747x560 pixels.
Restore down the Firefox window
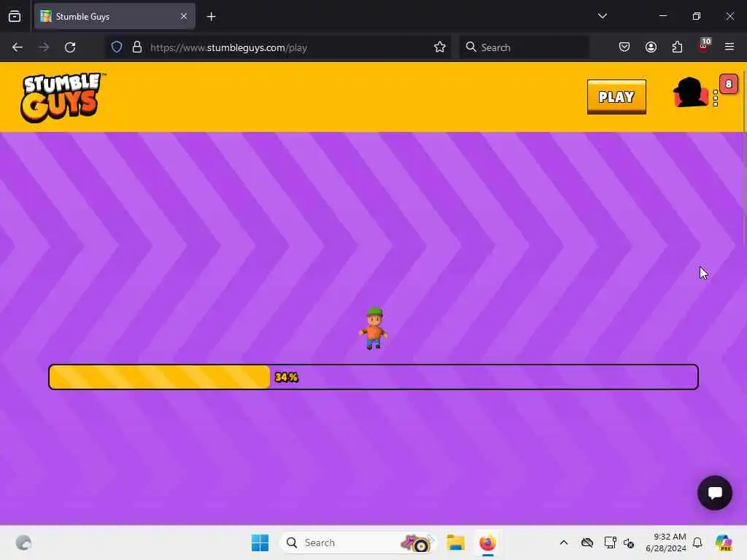coord(696,16)
